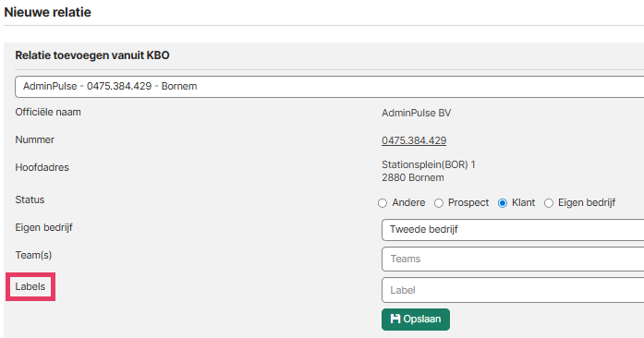This screenshot has height=338, width=644.
Task: Click the Nummer field label
Action: coord(34,139)
